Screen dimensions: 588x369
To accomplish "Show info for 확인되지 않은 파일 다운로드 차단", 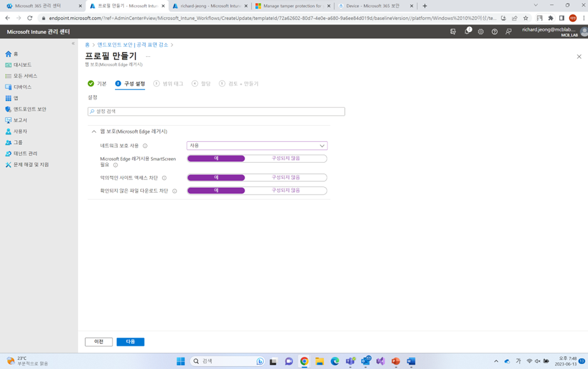I will 175,191.
